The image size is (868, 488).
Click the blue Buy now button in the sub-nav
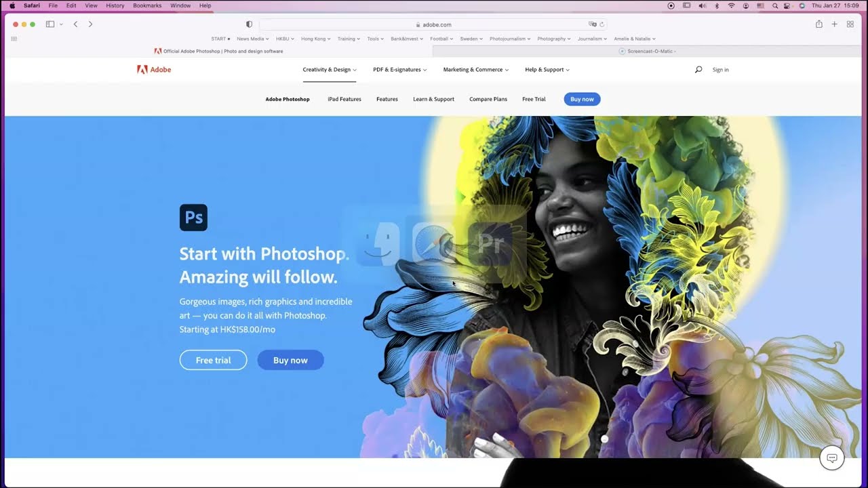[x=582, y=99]
